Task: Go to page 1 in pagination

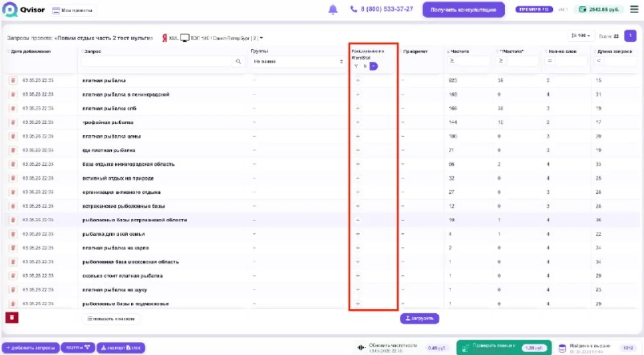Action: pos(630,36)
